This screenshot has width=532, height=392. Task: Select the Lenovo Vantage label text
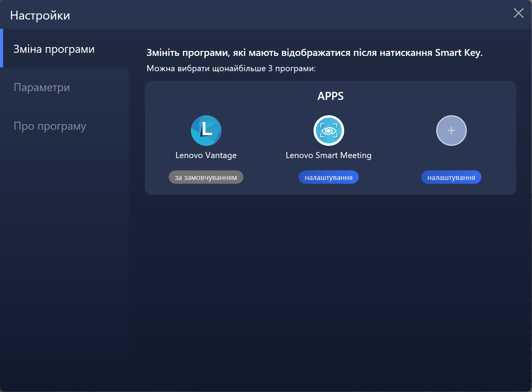(x=206, y=155)
